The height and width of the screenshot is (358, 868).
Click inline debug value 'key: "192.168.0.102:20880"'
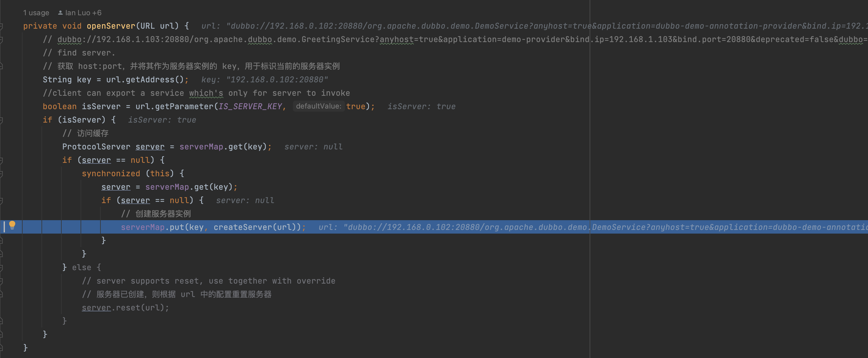265,80
